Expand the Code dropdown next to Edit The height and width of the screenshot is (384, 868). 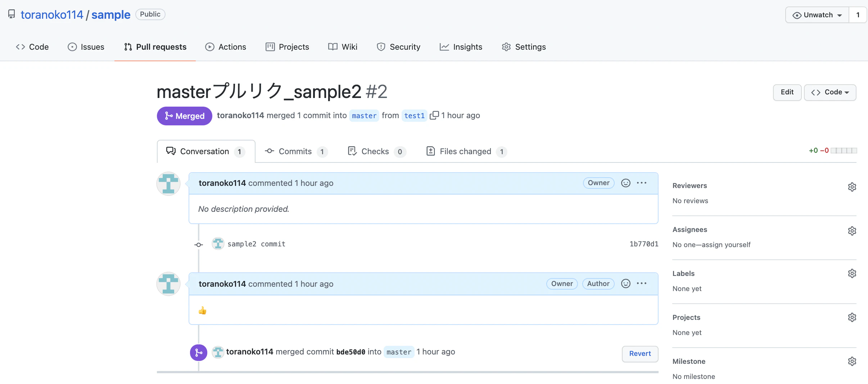pos(830,92)
